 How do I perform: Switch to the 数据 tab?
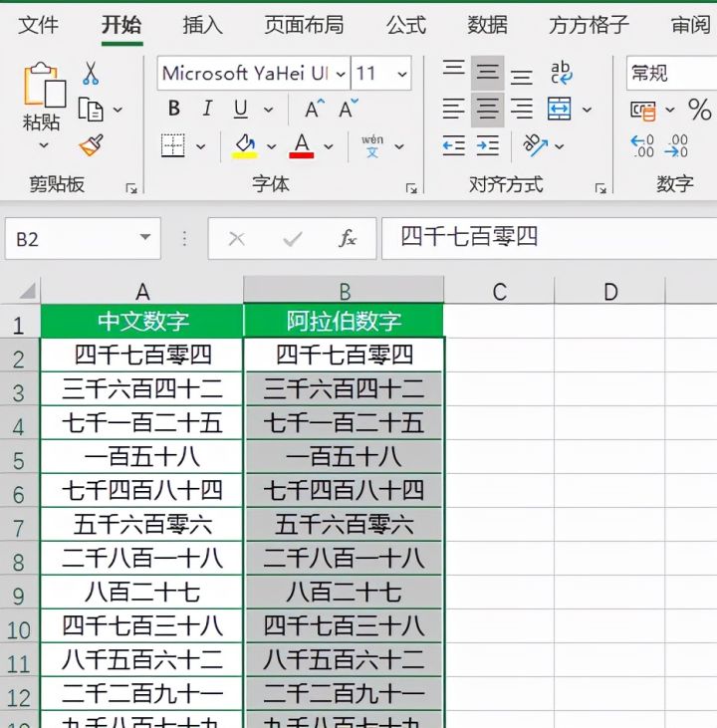[x=487, y=25]
